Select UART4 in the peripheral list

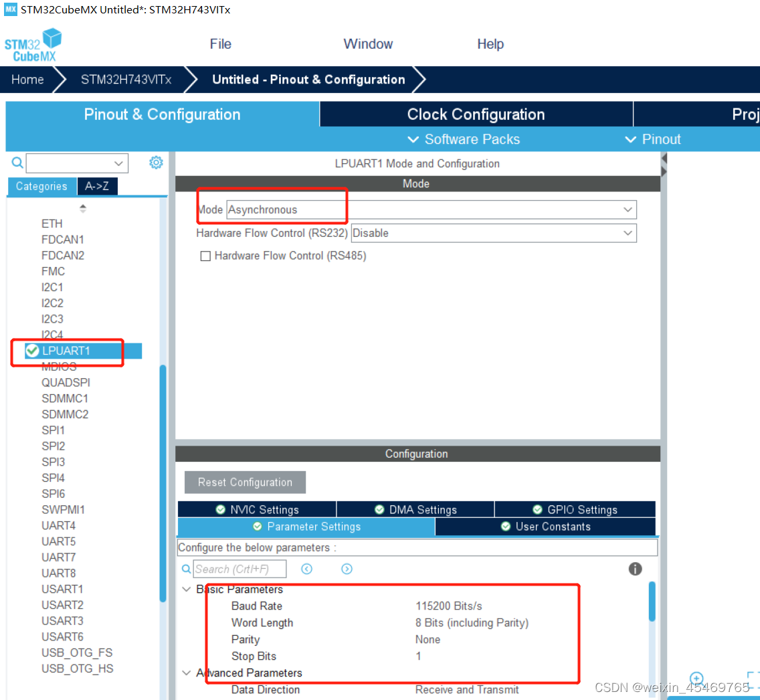pyautogui.click(x=58, y=525)
